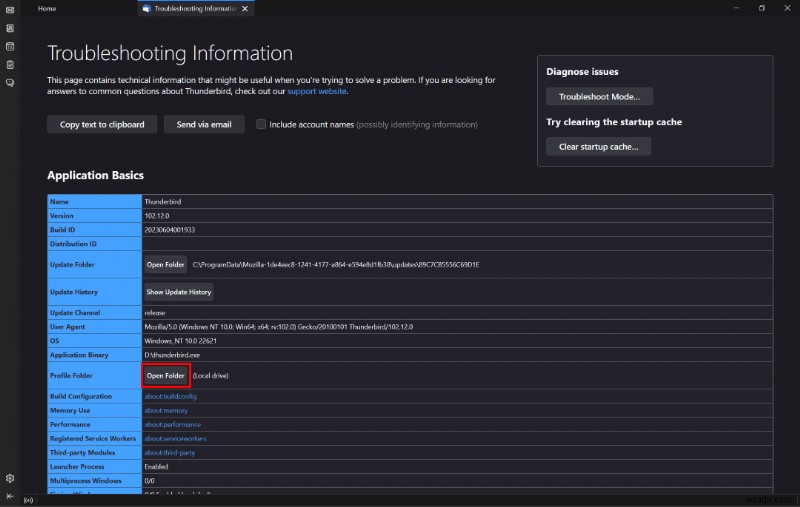Click the Registered Service Workers label
The height and width of the screenshot is (507, 800).
[x=93, y=439]
